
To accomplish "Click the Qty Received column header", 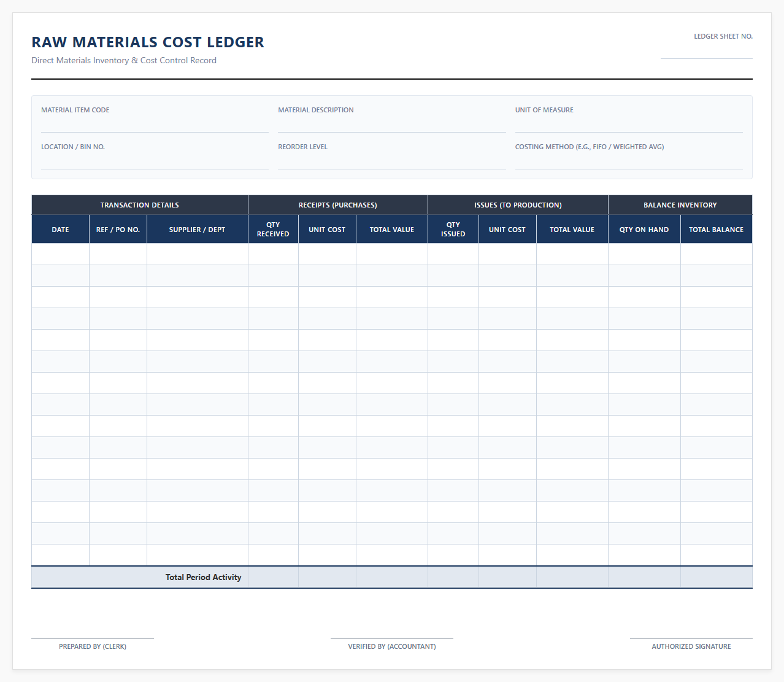I will point(273,230).
